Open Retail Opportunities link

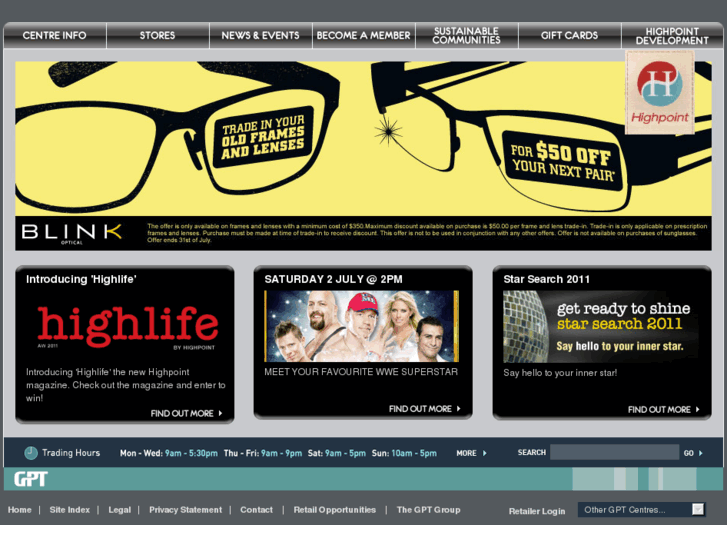tap(335, 510)
